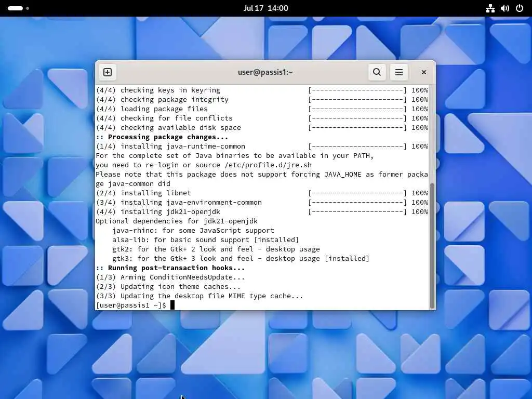Click the "JAVA_HOME" word in output
Screen dimensions: 532x399
[x=343, y=175]
